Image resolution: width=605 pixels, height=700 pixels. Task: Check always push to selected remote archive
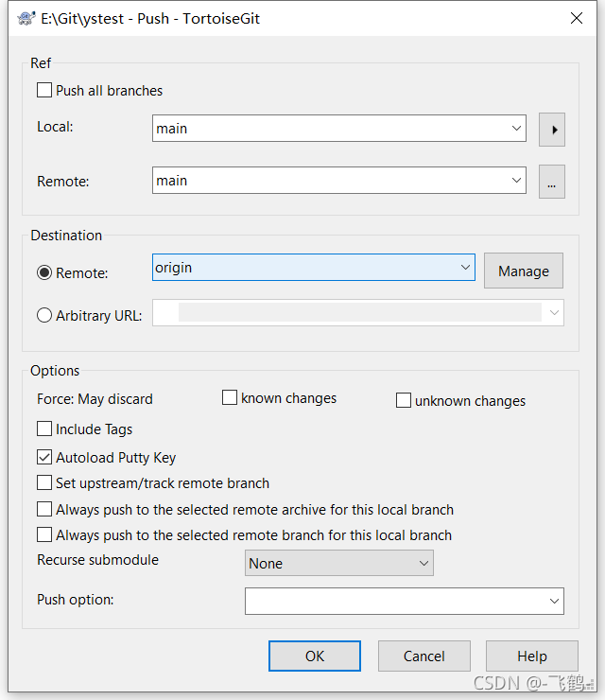tap(44, 509)
